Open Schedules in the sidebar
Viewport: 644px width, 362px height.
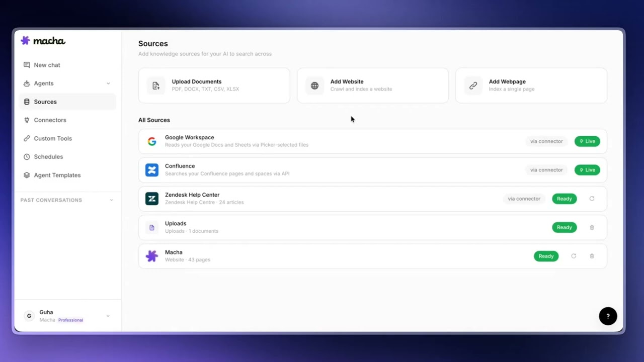point(67,157)
